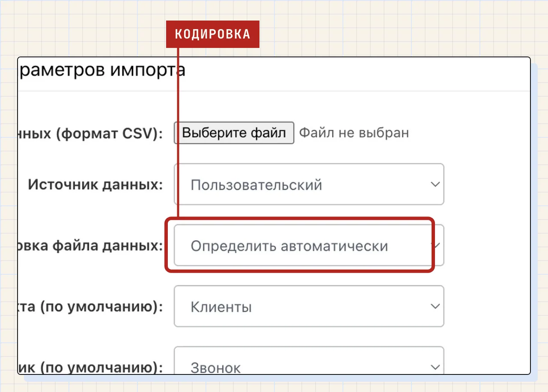
Task: Click the '(по умолчанию):' label beside Звонок
Action: point(101,368)
